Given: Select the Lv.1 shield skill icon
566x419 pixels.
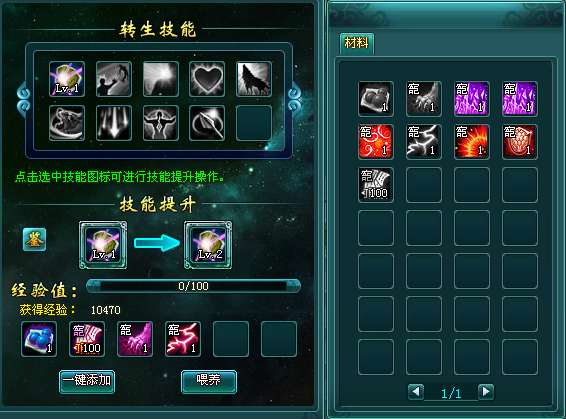Looking at the screenshot, I should click(x=67, y=79).
